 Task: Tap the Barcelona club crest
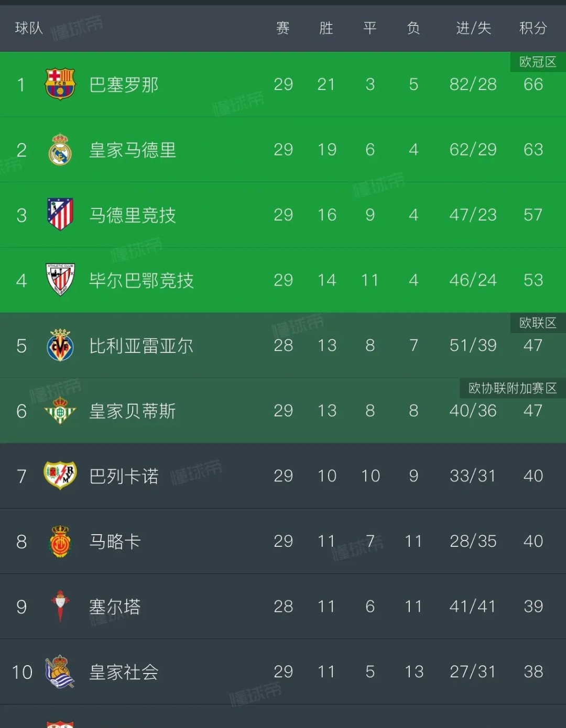(x=60, y=84)
